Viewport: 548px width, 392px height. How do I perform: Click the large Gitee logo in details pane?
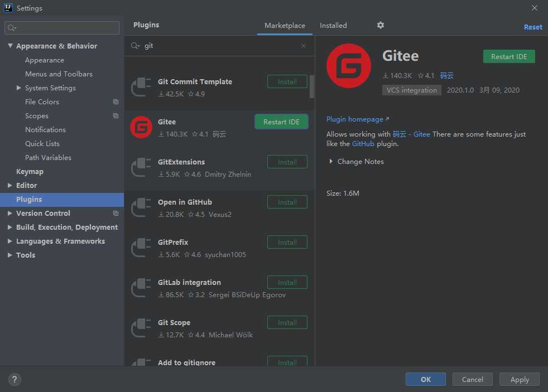[348, 66]
